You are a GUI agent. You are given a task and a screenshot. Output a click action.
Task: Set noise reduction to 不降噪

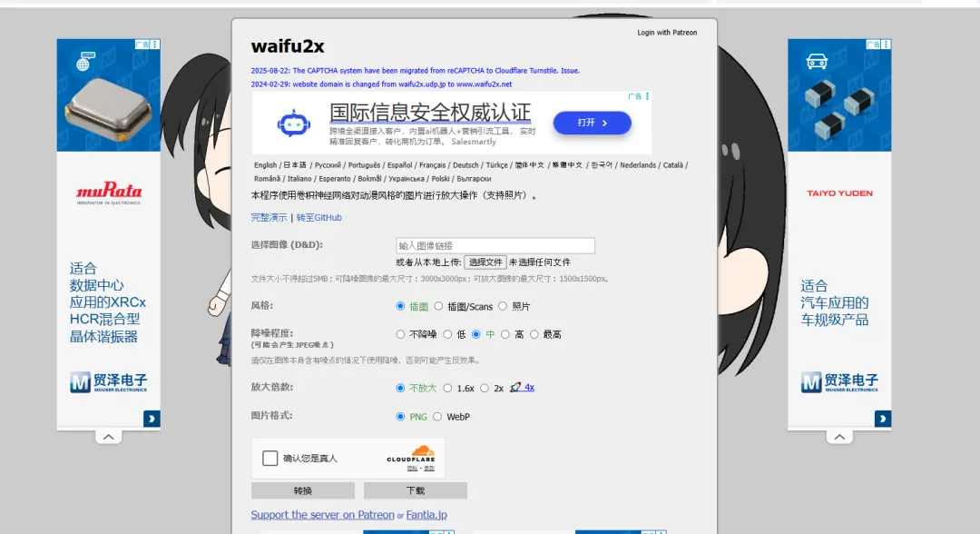[x=400, y=334]
